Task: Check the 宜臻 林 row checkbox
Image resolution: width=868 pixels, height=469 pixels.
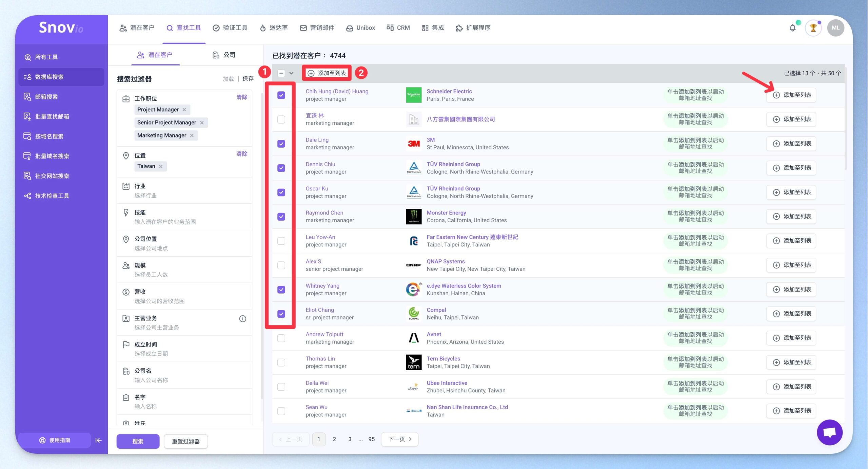Action: coord(281,119)
